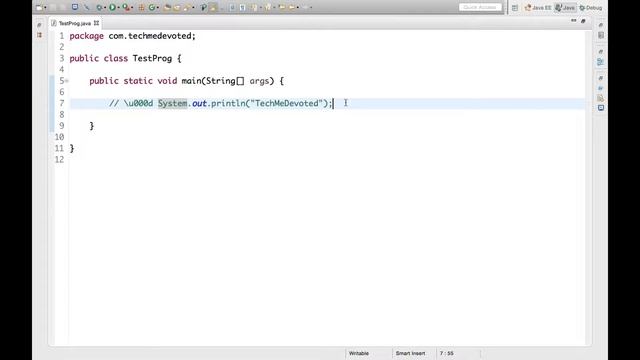Open the New Java Class dropdown arrow
This screenshot has width=640, height=360.
tap(158, 7)
